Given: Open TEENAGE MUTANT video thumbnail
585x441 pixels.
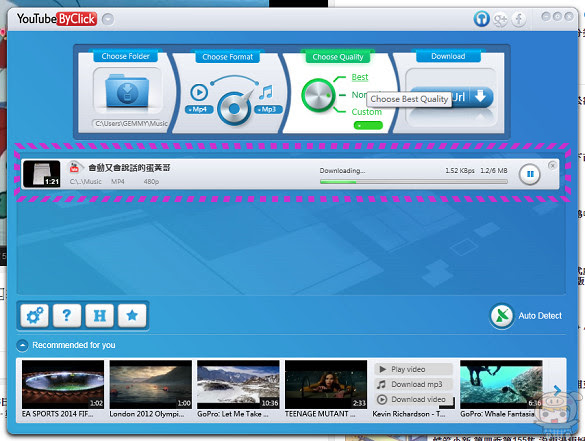Looking at the screenshot, I should coord(326,384).
